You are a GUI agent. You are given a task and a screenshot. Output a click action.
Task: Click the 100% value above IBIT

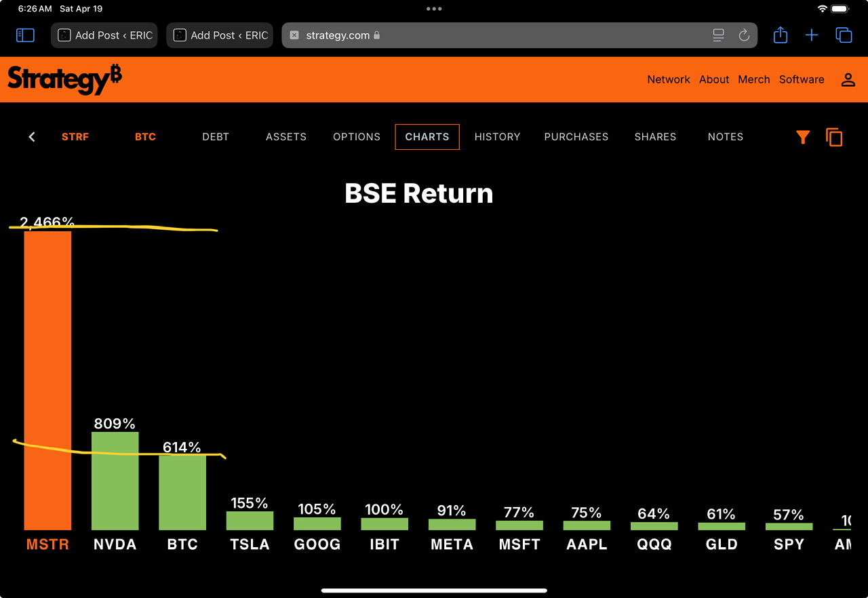(384, 510)
